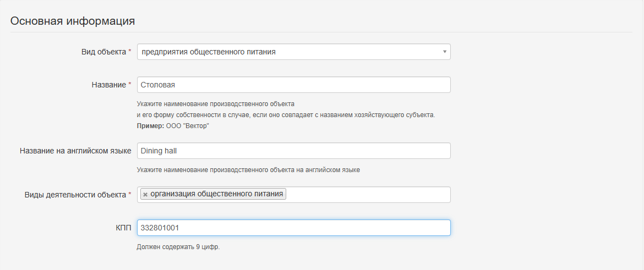Click the 'Виды деятельности объекта' label

(x=75, y=195)
